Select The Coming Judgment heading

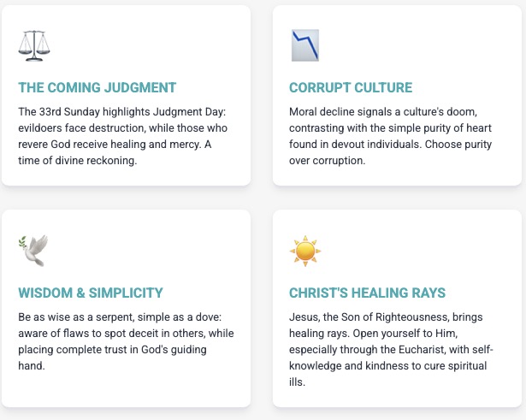[x=98, y=87]
